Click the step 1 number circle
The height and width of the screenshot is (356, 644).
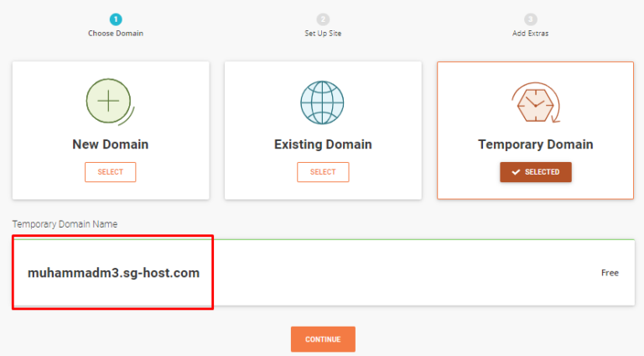coord(116,19)
